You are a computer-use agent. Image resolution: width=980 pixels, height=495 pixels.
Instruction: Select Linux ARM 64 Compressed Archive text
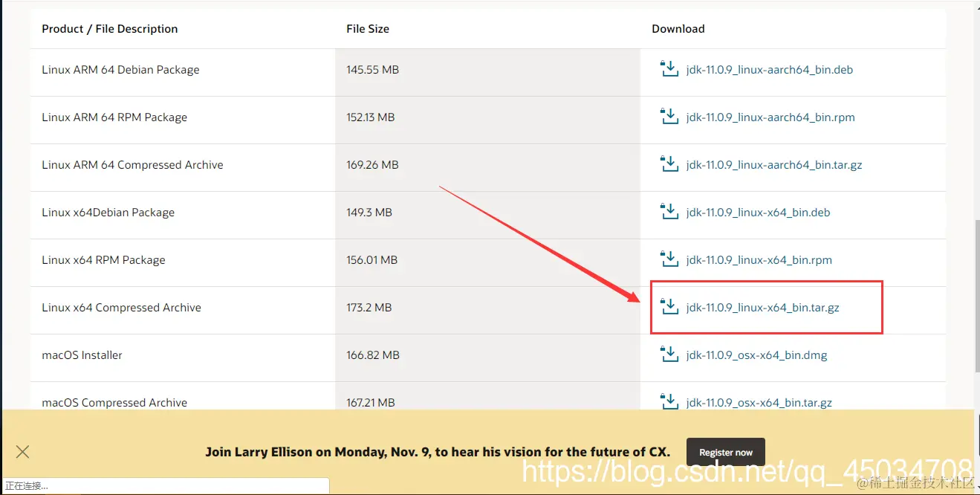132,165
